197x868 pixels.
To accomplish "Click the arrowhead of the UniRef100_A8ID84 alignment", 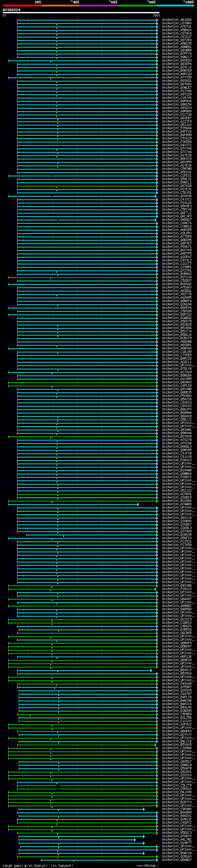I will pos(157,20).
